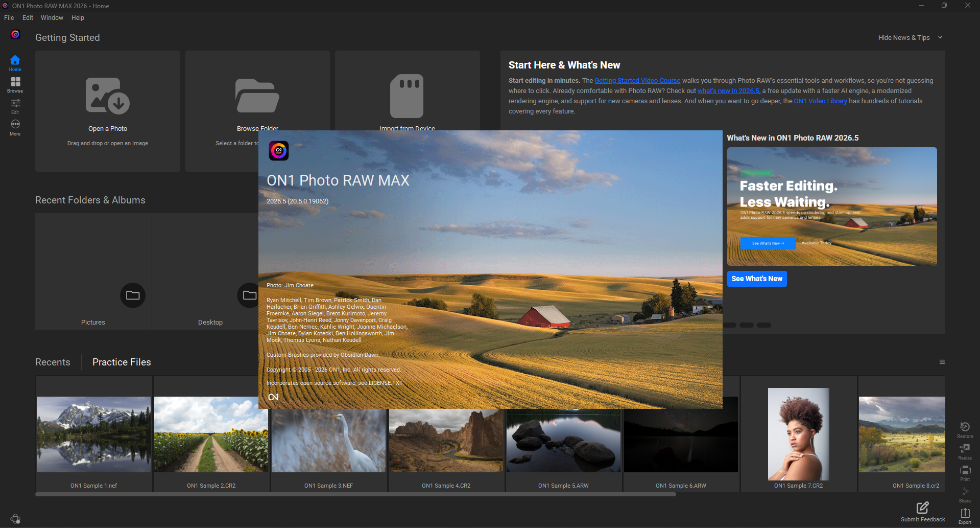The width and height of the screenshot is (980, 528).
Task: Click the Print icon
Action: 965,473
